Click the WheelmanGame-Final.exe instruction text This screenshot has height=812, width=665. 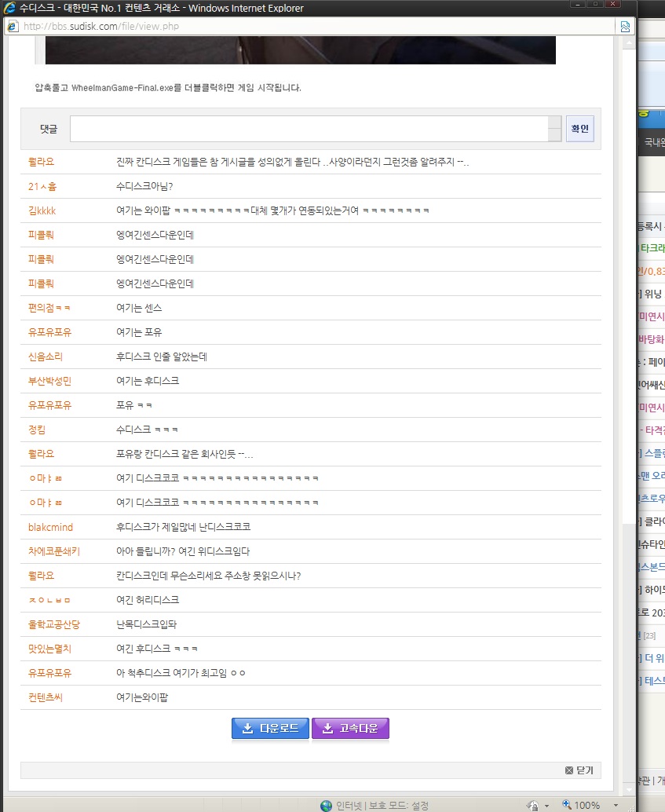(168, 88)
